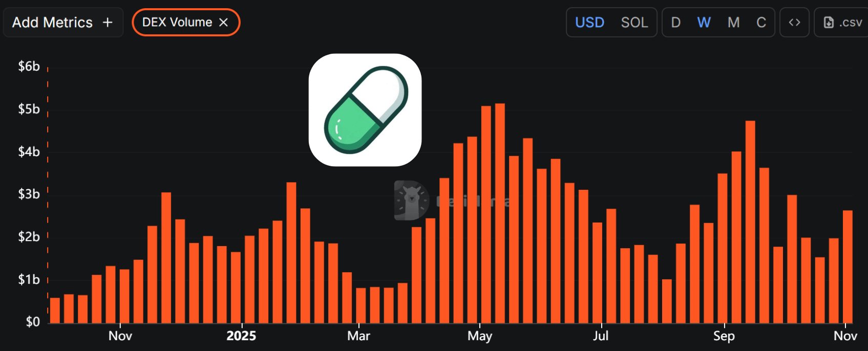Remove DEX Volume metric with X icon
868x351 pixels.
(x=223, y=23)
